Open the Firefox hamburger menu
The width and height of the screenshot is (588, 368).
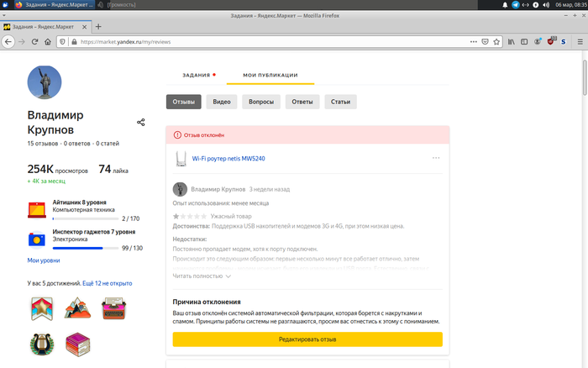coord(580,42)
